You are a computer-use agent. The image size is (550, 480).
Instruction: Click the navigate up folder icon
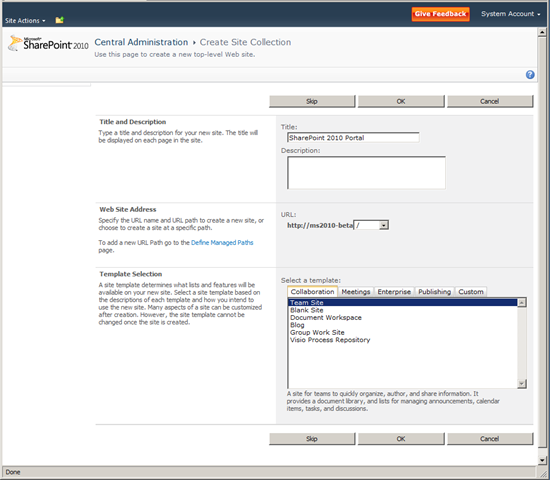click(x=60, y=20)
